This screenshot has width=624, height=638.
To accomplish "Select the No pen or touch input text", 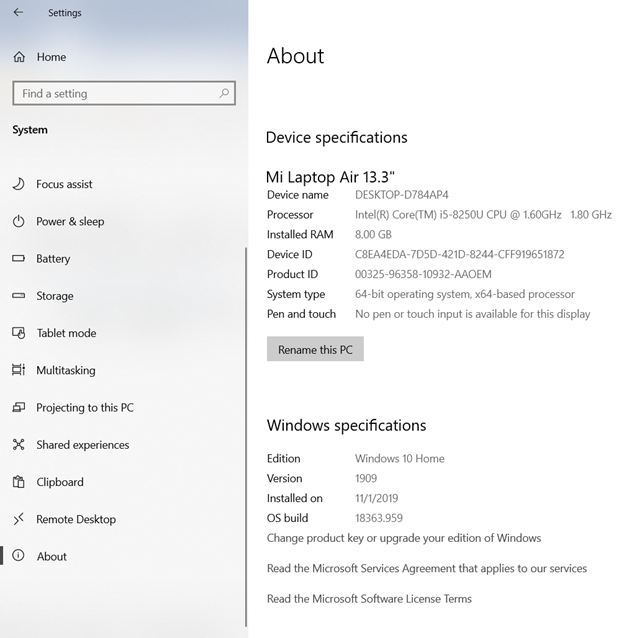I will (473, 314).
